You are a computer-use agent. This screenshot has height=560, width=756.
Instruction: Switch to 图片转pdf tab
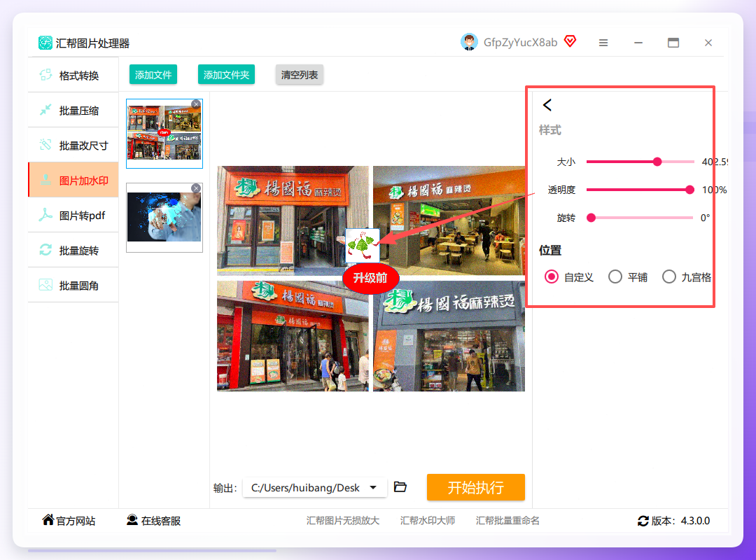tap(73, 215)
